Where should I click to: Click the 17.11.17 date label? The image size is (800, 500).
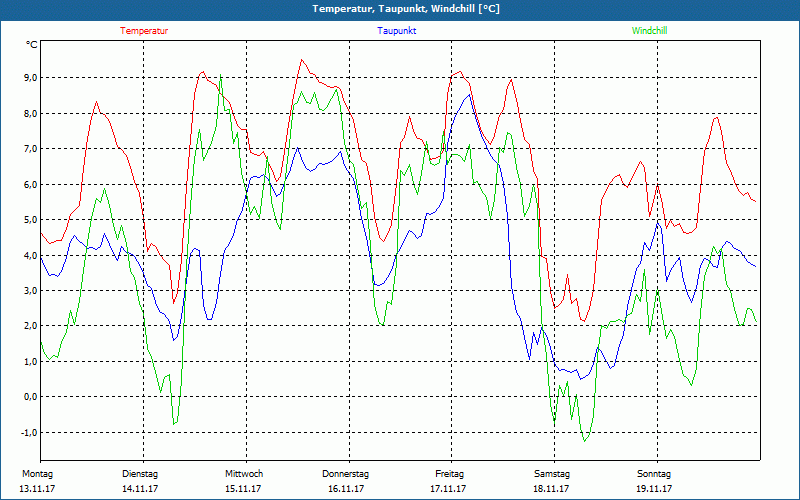pyautogui.click(x=448, y=489)
